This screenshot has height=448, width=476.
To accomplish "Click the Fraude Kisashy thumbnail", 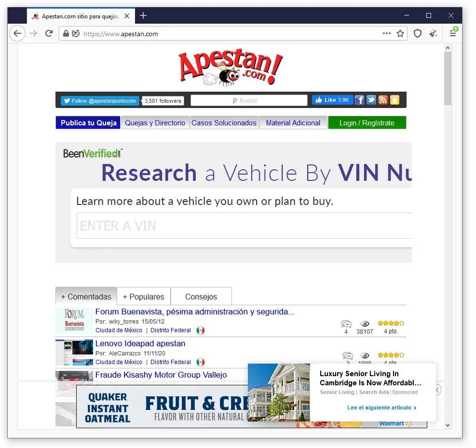I will click(x=74, y=384).
